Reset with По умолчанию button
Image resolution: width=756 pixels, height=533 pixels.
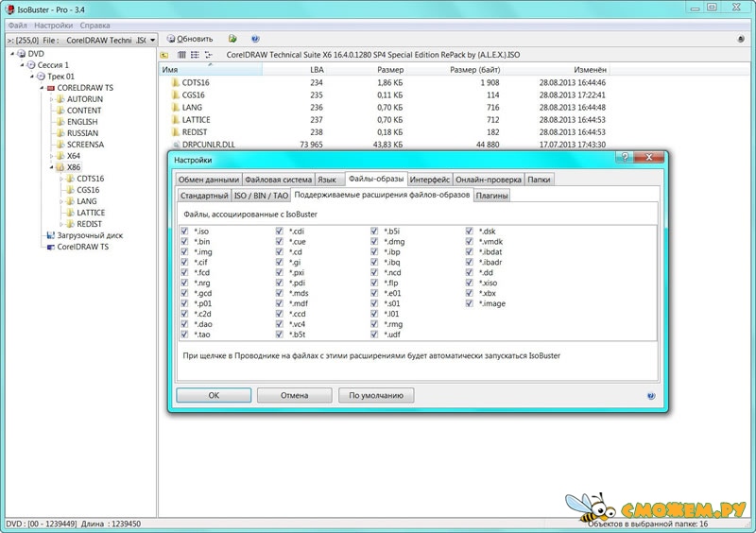pyautogui.click(x=376, y=395)
